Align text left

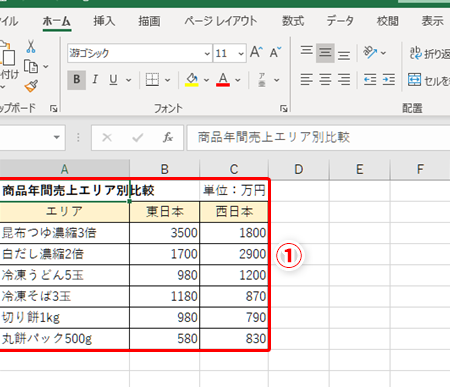(306, 80)
